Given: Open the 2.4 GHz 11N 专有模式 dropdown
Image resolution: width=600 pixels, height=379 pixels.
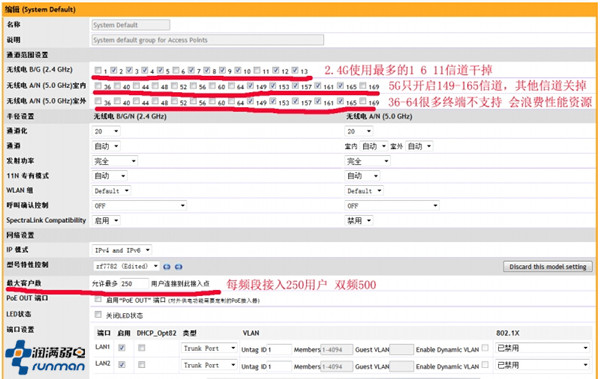Looking at the screenshot, I should pos(109,176).
